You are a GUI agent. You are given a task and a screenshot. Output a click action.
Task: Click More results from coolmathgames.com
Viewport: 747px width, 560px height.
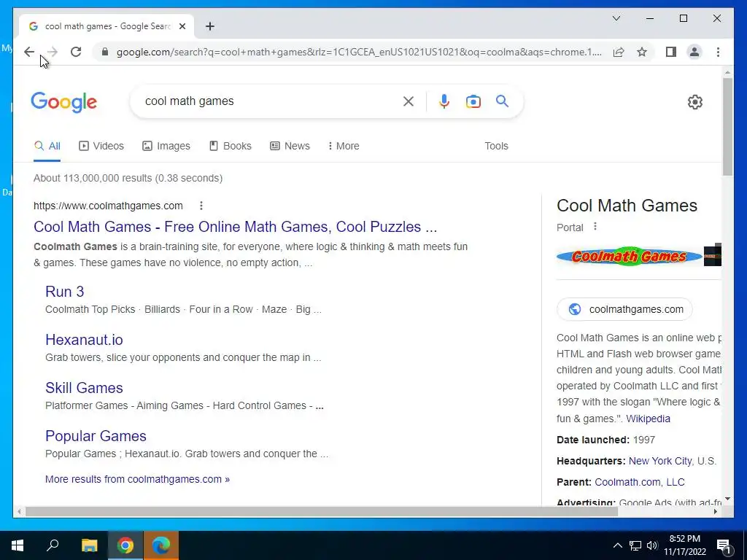tap(138, 479)
